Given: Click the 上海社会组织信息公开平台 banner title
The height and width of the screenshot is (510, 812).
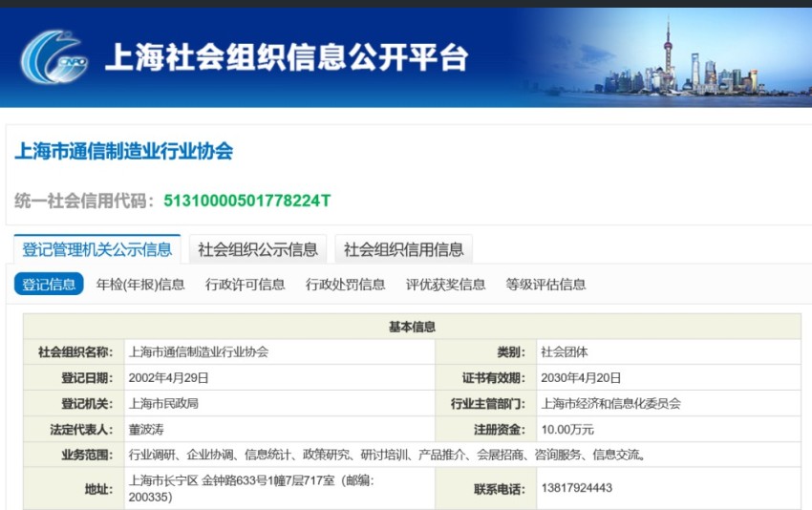Looking at the screenshot, I should (x=287, y=57).
